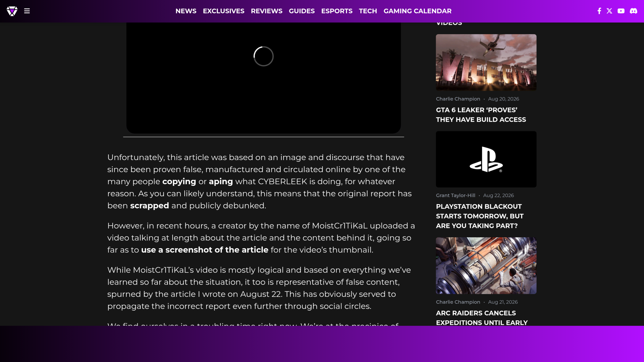Click the site logo in the header
The height and width of the screenshot is (362, 644).
[12, 11]
